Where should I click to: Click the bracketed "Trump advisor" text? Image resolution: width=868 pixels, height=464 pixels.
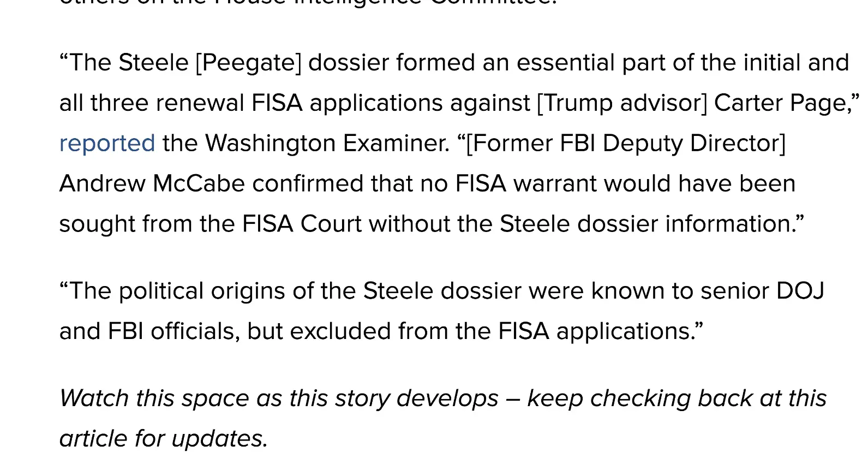point(622,103)
